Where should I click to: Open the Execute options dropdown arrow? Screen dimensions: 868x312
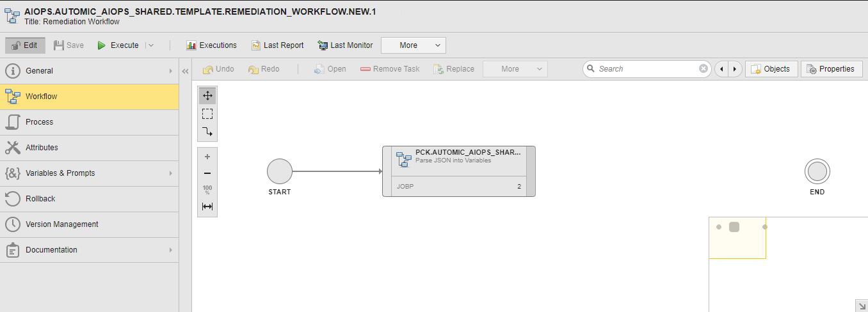coord(150,45)
